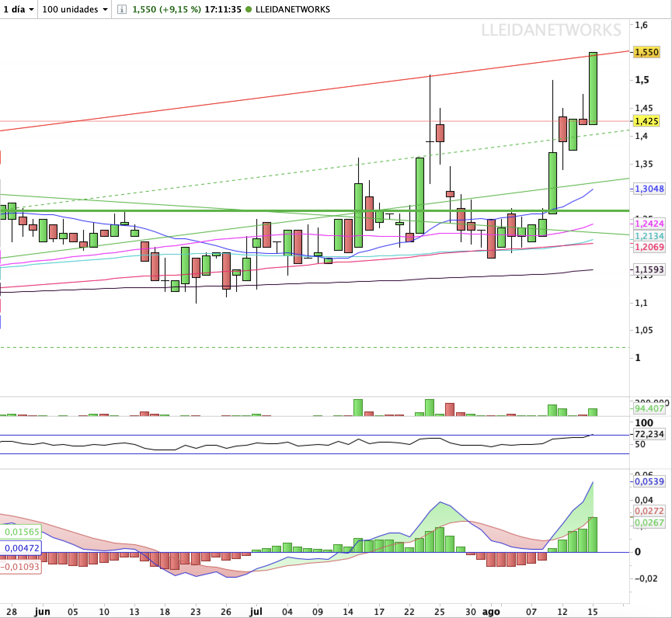Select the blue 1,3048 moving average label
The width and height of the screenshot is (672, 618).
[x=649, y=189]
